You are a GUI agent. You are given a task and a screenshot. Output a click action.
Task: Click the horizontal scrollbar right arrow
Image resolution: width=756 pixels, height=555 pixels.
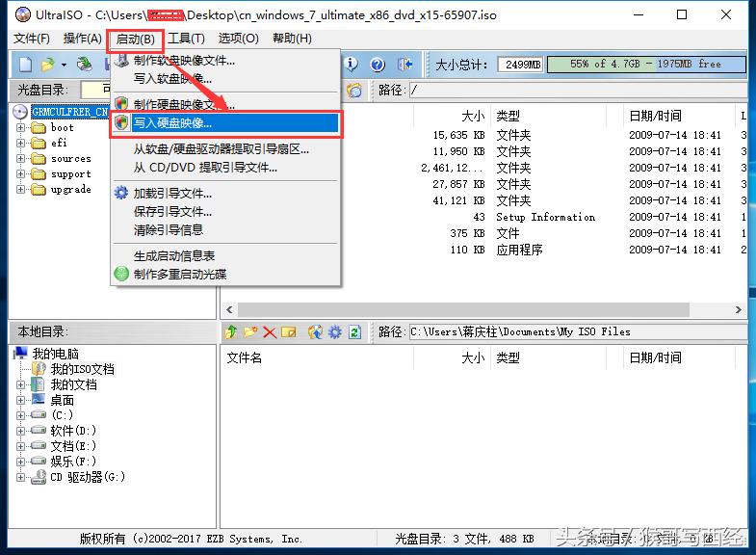coord(738,309)
